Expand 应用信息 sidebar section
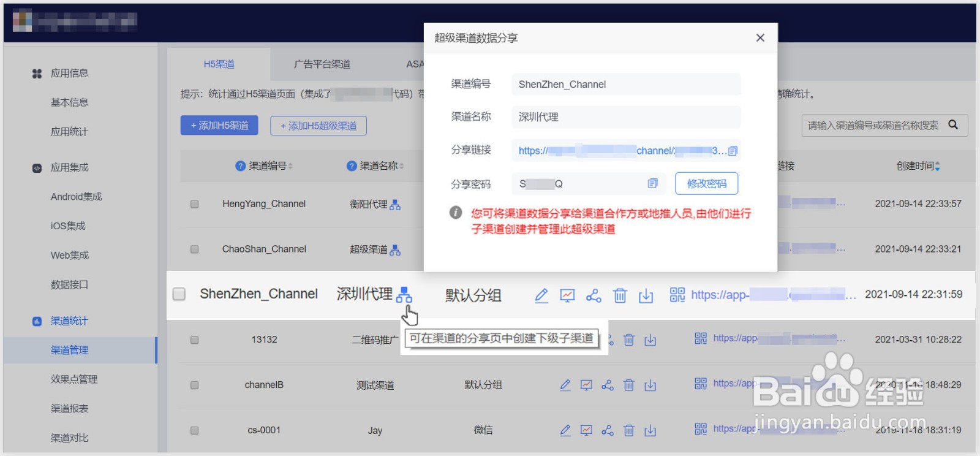The image size is (980, 456). (x=69, y=74)
